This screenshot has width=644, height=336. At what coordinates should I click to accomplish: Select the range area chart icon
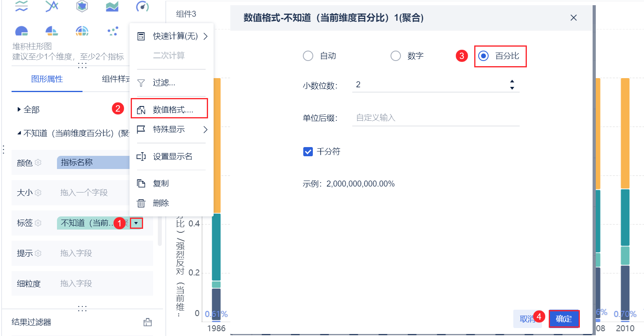click(22, 6)
